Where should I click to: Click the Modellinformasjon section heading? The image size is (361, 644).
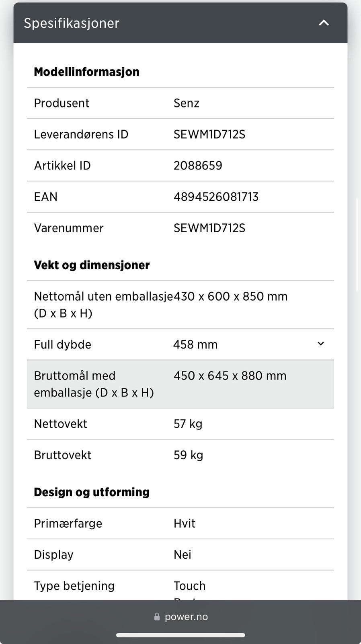point(86,72)
